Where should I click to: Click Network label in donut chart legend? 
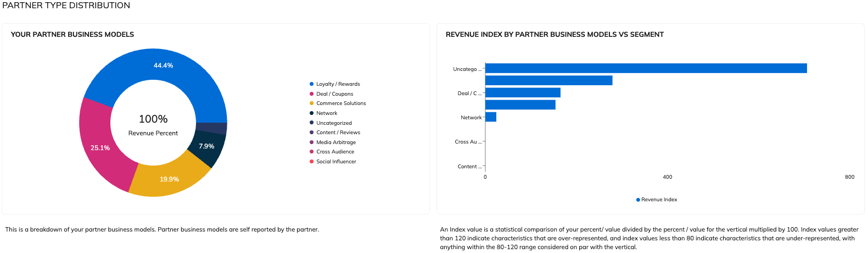[327, 113]
